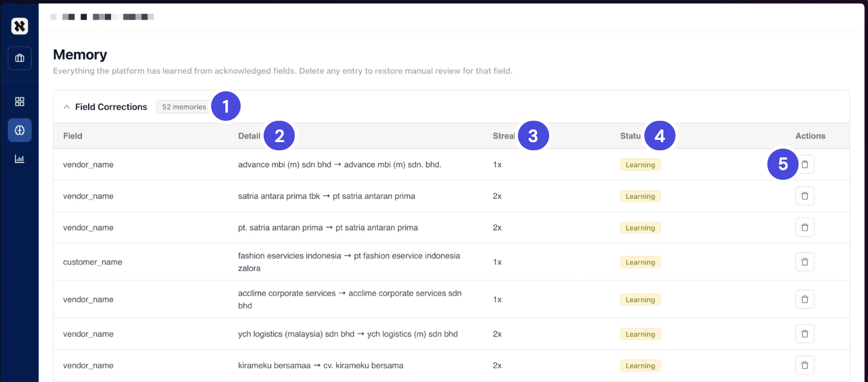The image size is (868, 382).
Task: Open the bar chart analytics icon
Action: (20, 159)
